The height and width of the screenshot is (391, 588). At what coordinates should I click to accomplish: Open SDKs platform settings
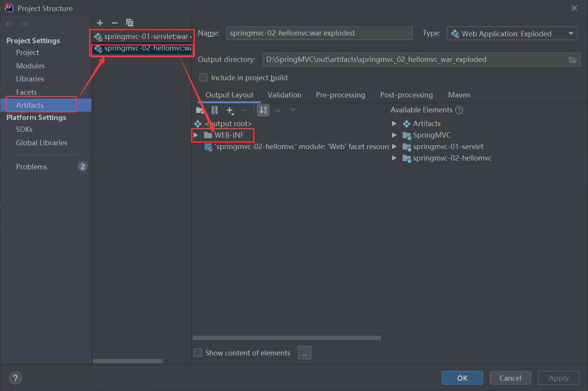(24, 129)
